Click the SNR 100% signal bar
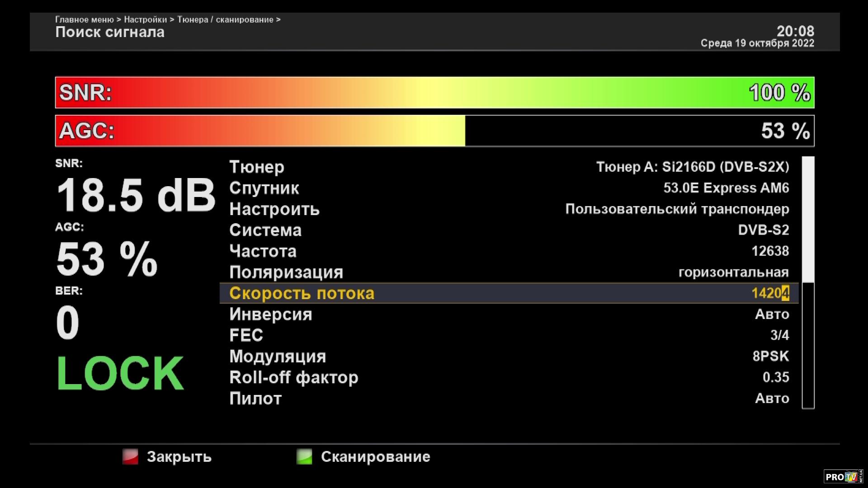The height and width of the screenshot is (488, 868). pyautogui.click(x=434, y=93)
